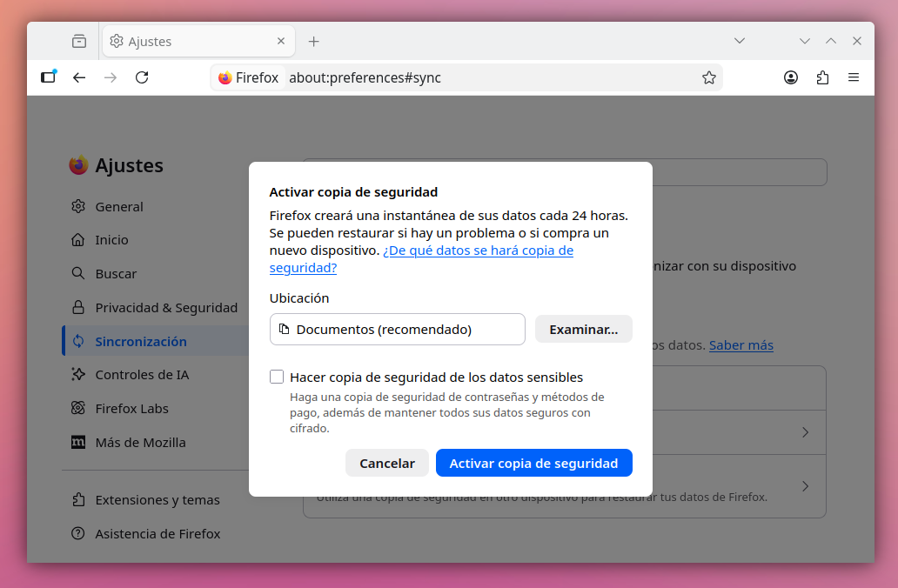
Task: Go forward with the forward arrow
Action: coord(111,77)
